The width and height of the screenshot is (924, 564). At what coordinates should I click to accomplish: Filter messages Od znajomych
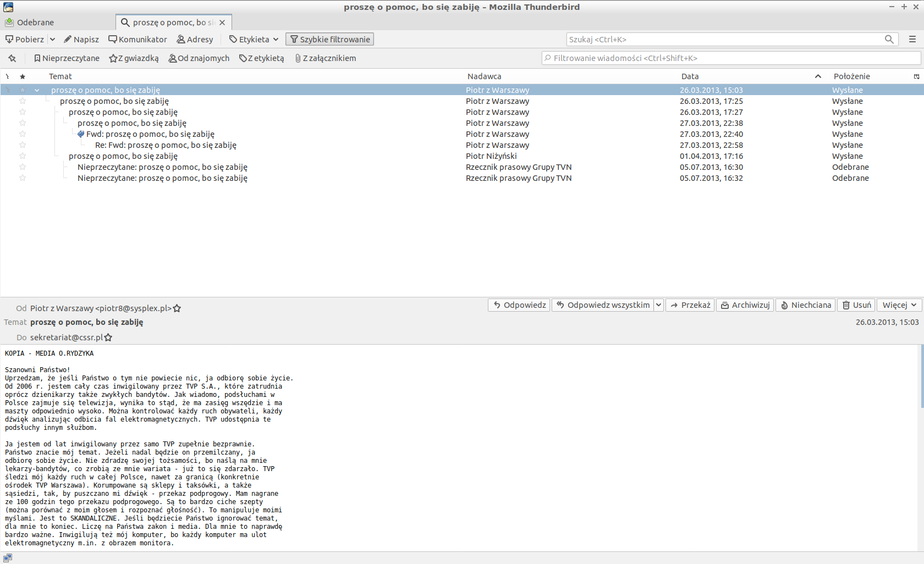[x=199, y=58]
